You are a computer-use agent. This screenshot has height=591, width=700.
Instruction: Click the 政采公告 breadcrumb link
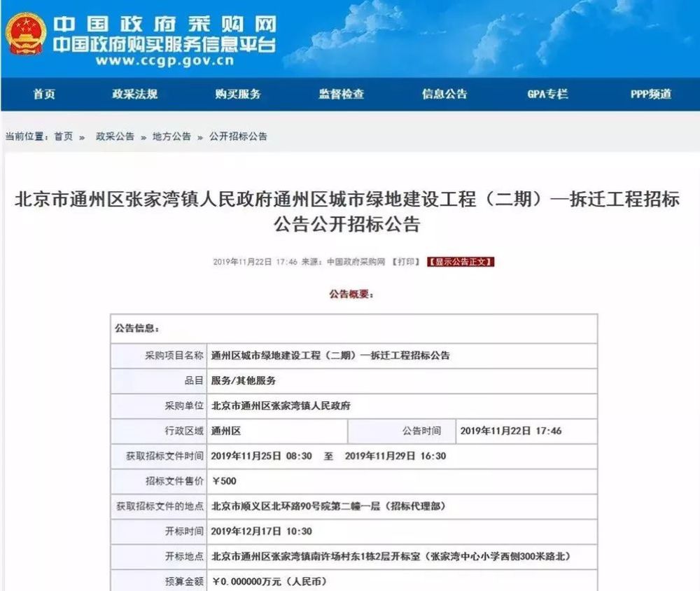(115, 137)
